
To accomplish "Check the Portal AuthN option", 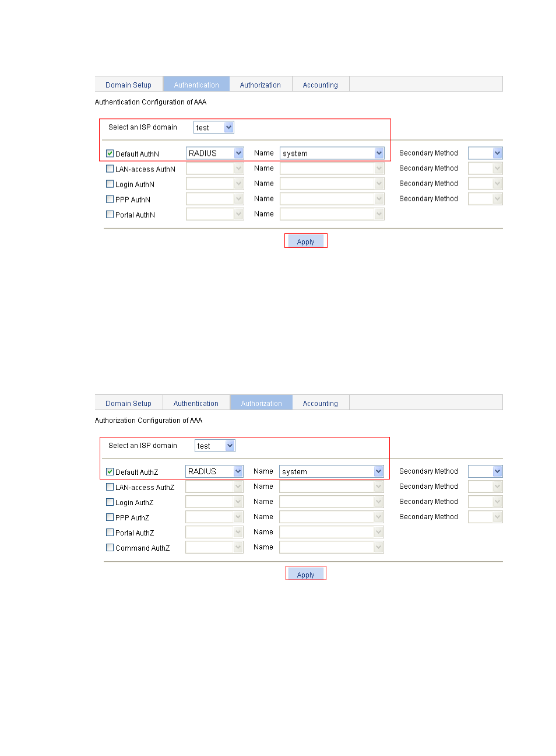I will 110,214.
